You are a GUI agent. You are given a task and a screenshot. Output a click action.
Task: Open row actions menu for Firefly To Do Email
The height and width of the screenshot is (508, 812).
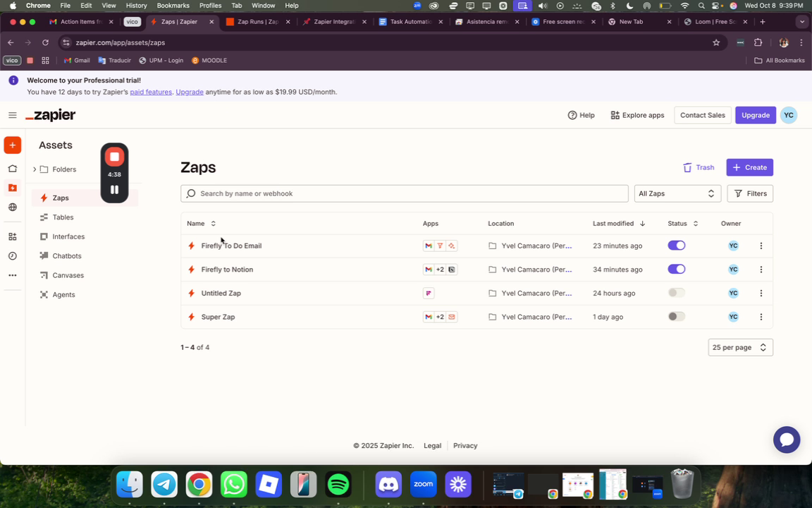click(761, 246)
